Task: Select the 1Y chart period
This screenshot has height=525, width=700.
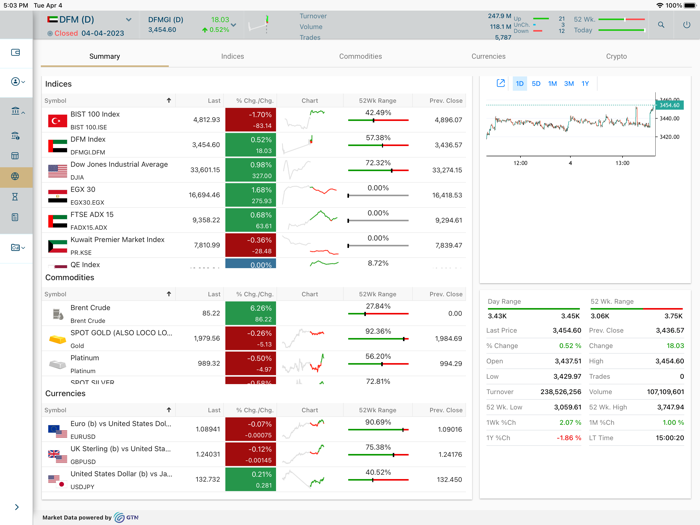Action: click(585, 83)
